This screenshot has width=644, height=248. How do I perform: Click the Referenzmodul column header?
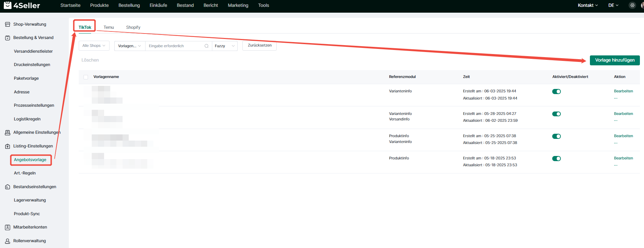coord(402,77)
